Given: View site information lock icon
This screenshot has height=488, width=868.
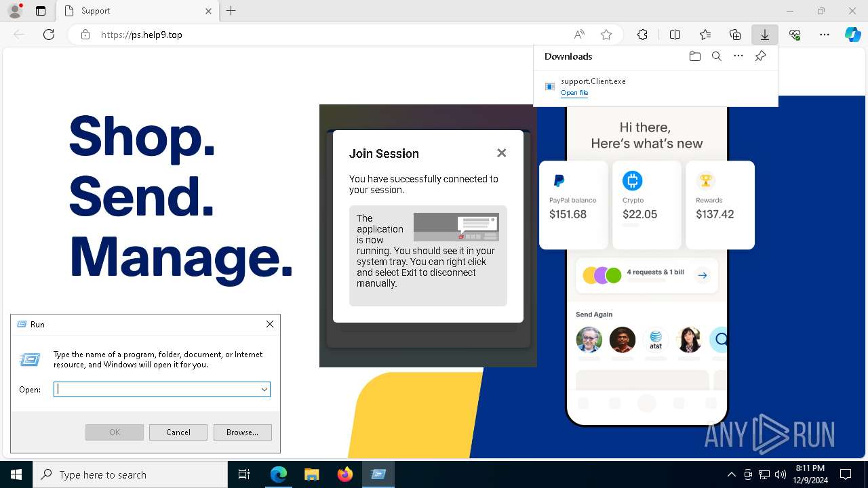Looking at the screenshot, I should (85, 35).
